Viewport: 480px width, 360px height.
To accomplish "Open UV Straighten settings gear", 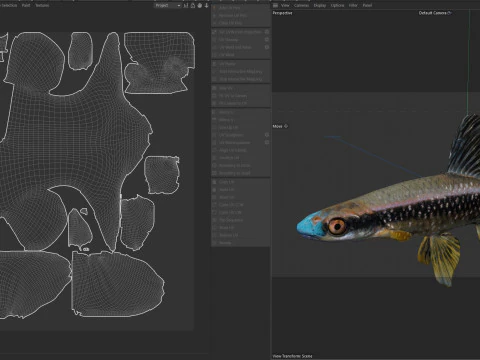I will (x=267, y=135).
